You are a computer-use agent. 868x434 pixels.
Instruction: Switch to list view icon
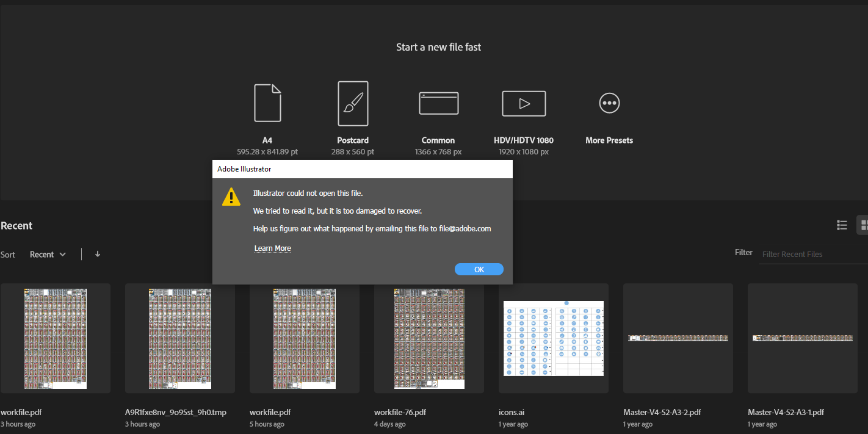842,225
